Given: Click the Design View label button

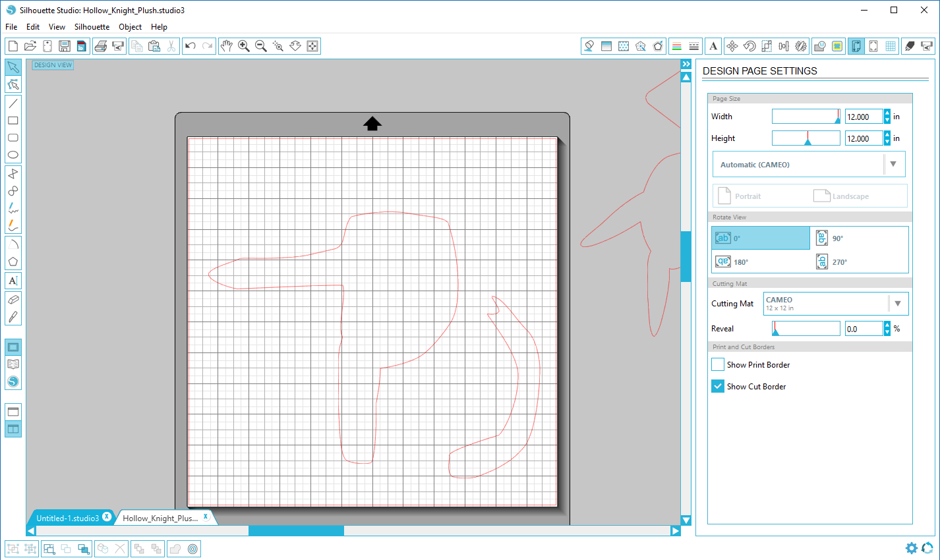Looking at the screenshot, I should [x=53, y=65].
